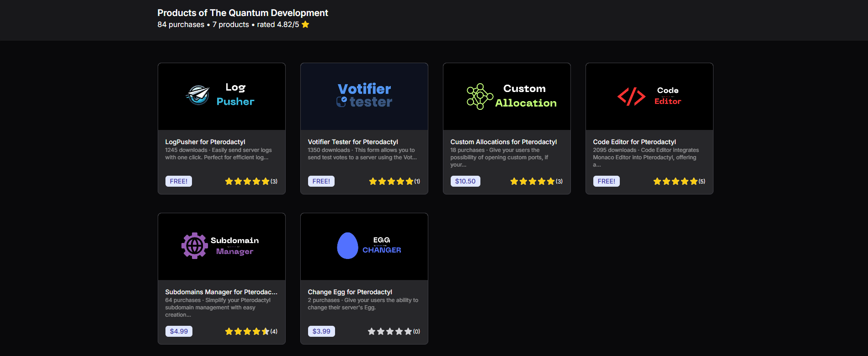Click the FREE! badge on Code Editor card
The image size is (868, 356).
[x=607, y=181]
